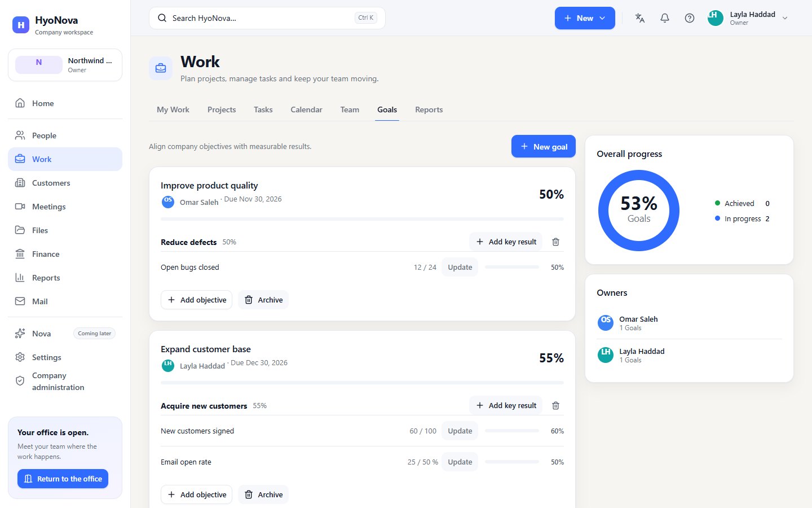This screenshot has height=508, width=812.
Task: Focus the Search HyoNova field
Action: (x=267, y=18)
